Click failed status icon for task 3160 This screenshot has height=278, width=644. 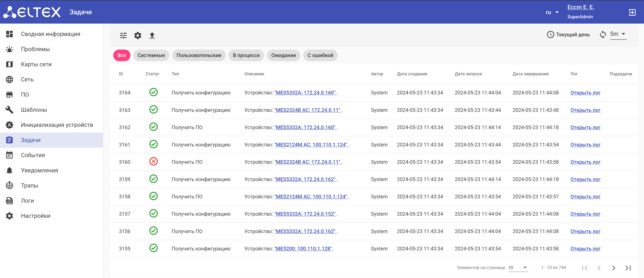pyautogui.click(x=153, y=162)
